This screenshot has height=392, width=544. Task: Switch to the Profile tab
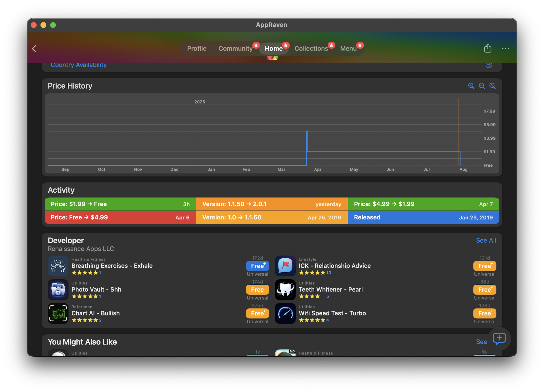click(197, 49)
